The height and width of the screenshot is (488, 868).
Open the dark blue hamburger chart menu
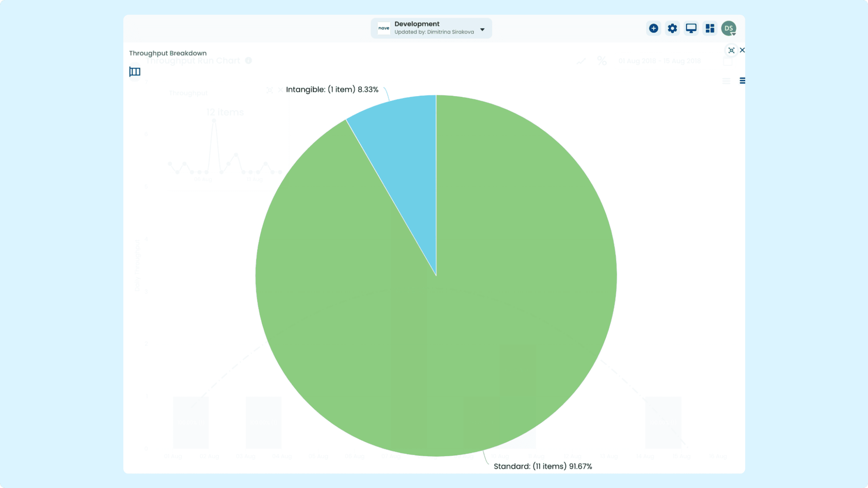(x=742, y=81)
